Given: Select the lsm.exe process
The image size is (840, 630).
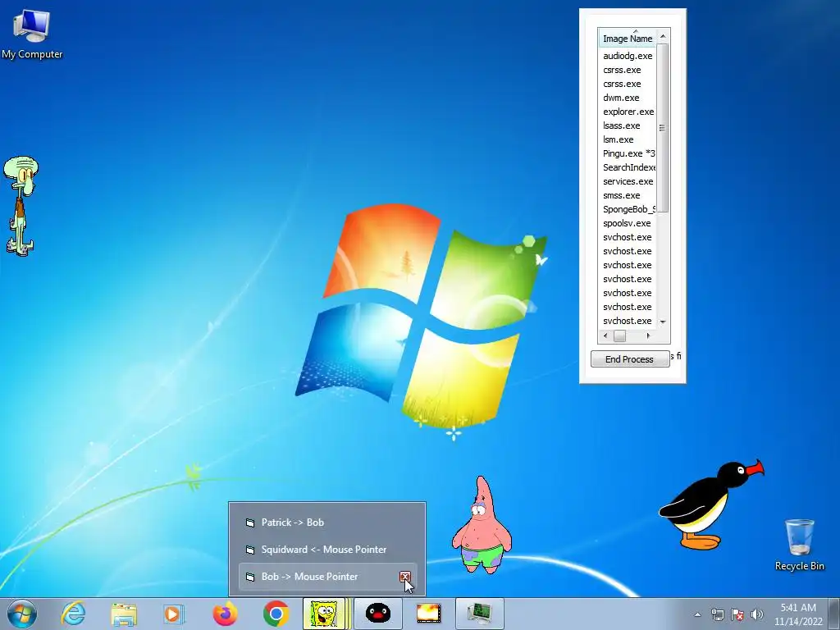Looking at the screenshot, I should pyautogui.click(x=628, y=139).
